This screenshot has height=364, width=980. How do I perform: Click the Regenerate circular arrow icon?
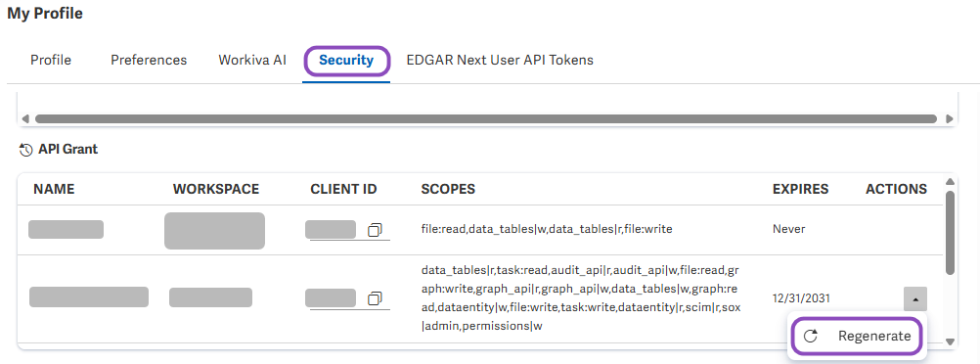(x=811, y=336)
